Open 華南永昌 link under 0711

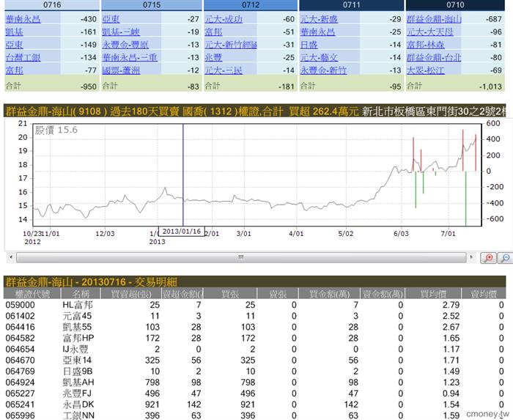(x=317, y=32)
